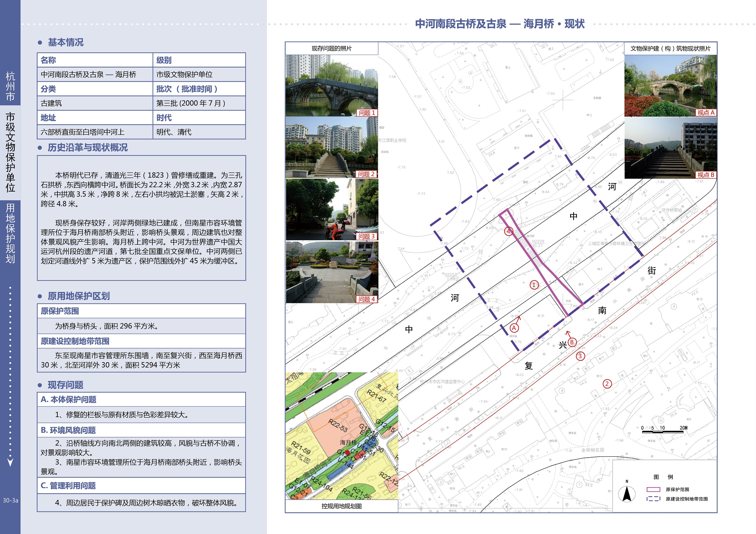The height and width of the screenshot is (534, 756).
Task: Click the down arrow in left sidebar
Action: tap(11, 462)
